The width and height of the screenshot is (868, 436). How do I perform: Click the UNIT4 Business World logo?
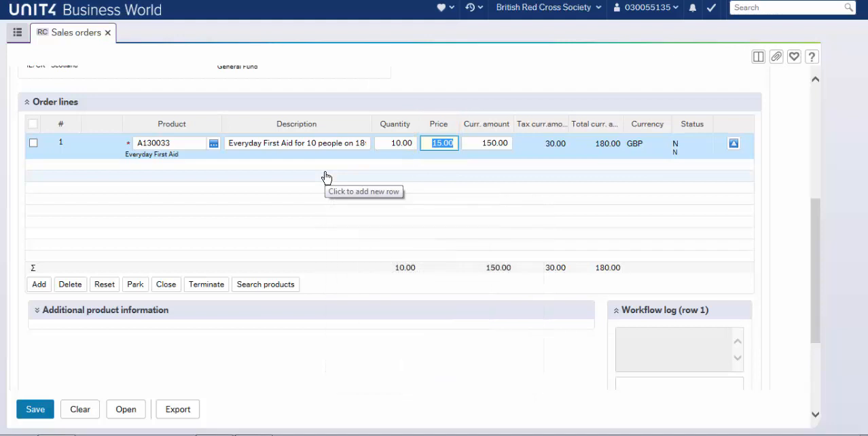(x=85, y=10)
